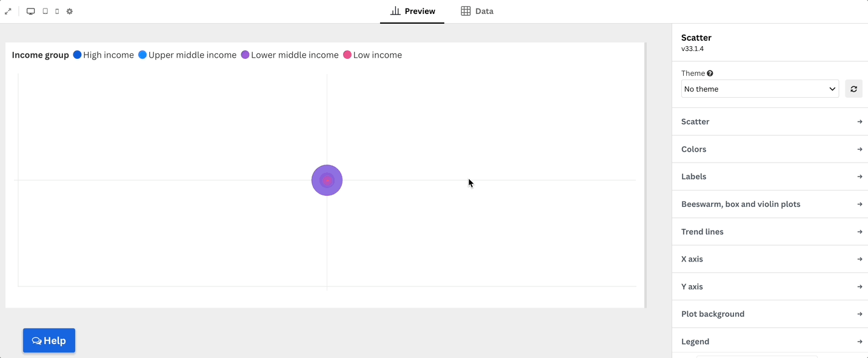Expand the Colors section
Screen dimensions: 868x358
(x=770, y=149)
